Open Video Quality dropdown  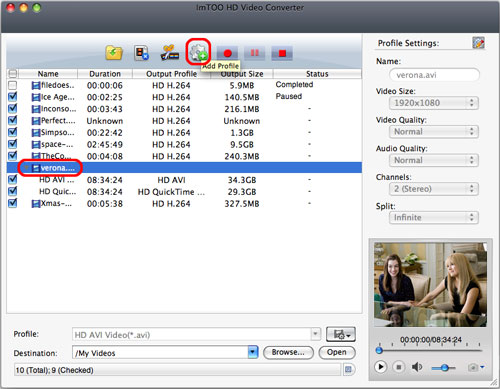434,132
